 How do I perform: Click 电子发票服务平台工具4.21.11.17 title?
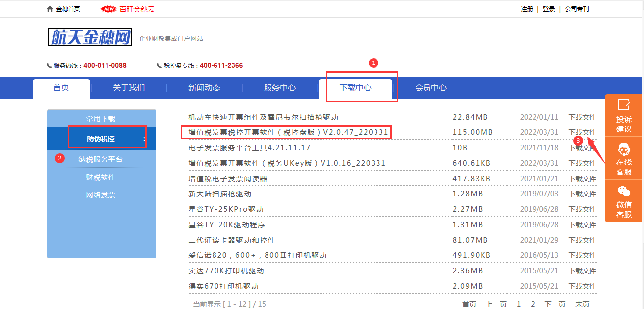[x=249, y=148]
